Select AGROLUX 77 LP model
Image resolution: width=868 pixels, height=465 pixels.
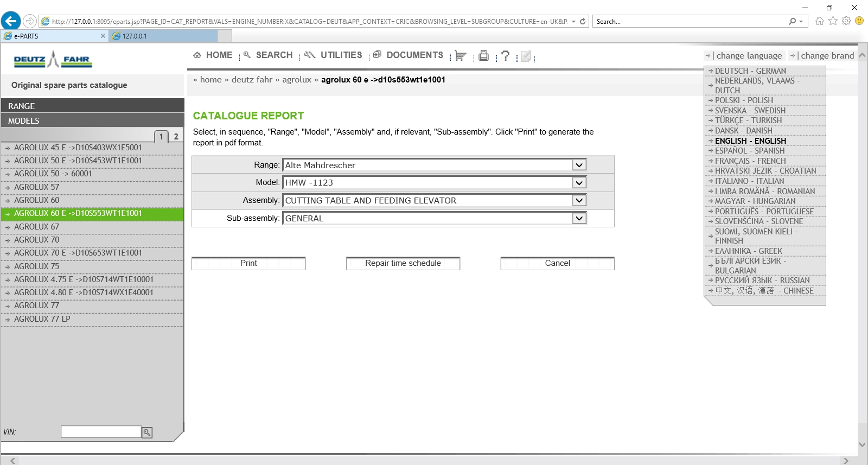pos(92,319)
